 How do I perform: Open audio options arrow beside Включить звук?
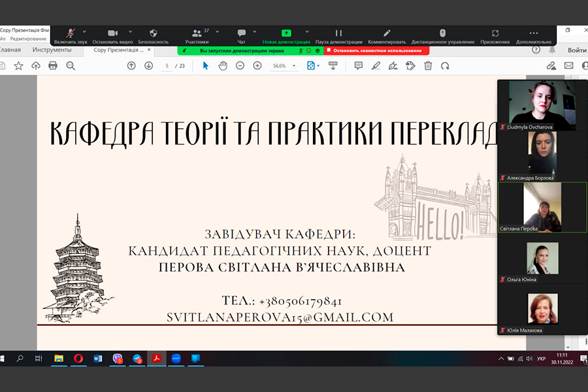point(84,31)
